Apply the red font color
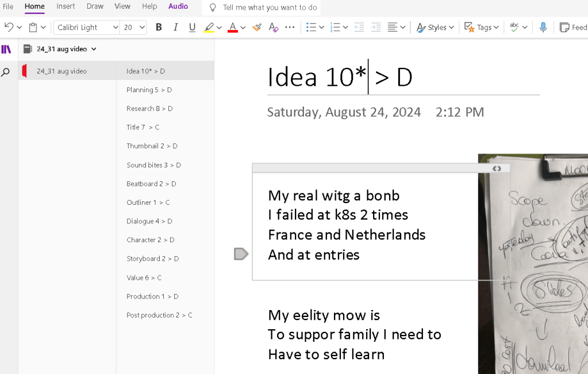The width and height of the screenshot is (588, 374). tap(233, 27)
